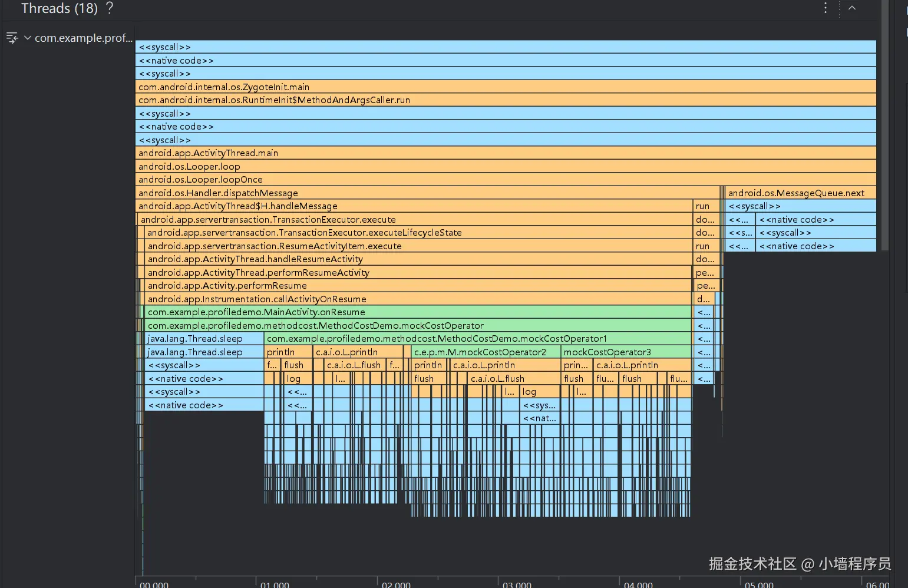Select c.a.i.o.L.flush under mockCostOperator2

pos(514,378)
